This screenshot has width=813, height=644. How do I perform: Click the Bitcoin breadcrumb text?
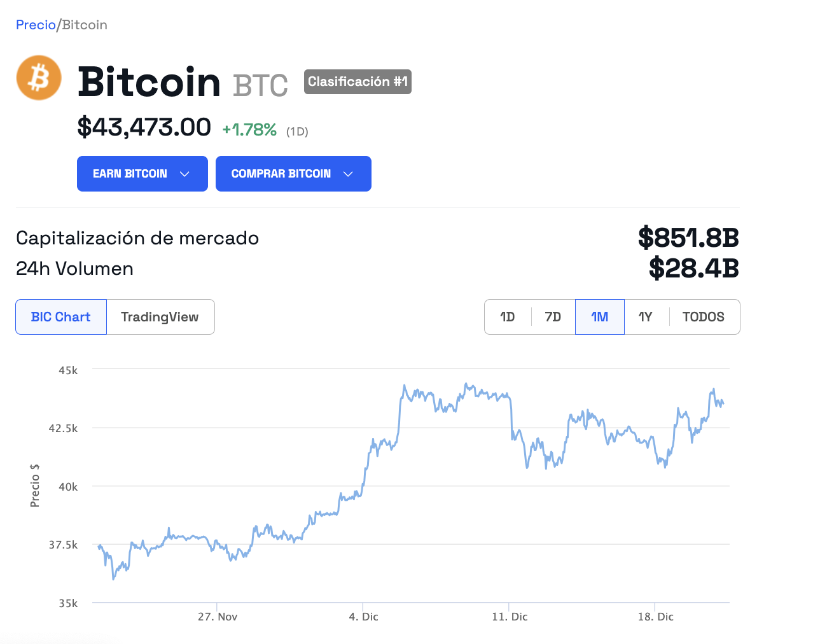(85, 25)
